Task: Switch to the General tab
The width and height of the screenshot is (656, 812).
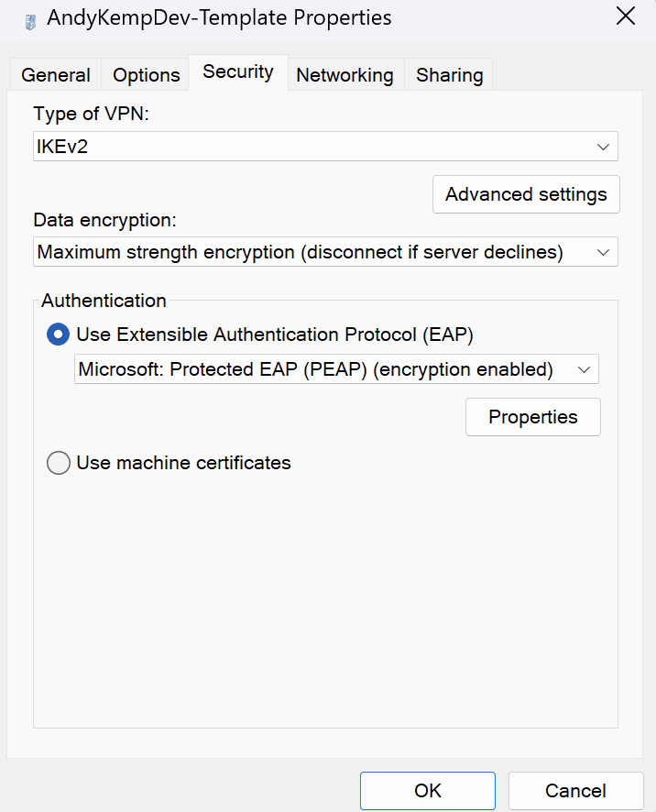Action: tap(56, 75)
